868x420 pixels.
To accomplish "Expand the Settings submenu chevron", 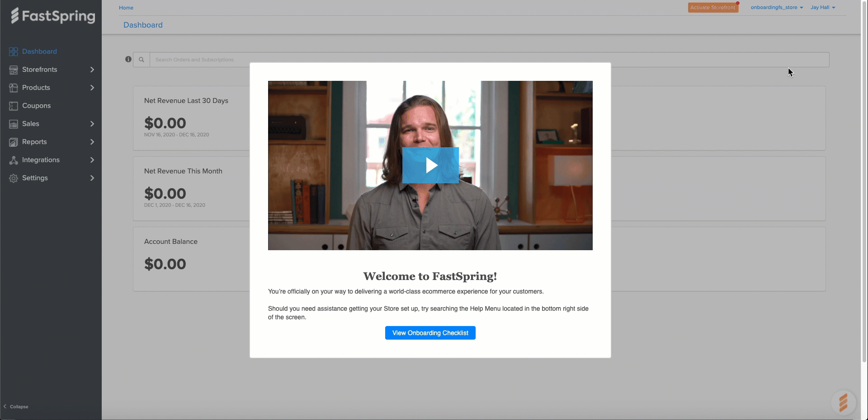I will (x=92, y=178).
